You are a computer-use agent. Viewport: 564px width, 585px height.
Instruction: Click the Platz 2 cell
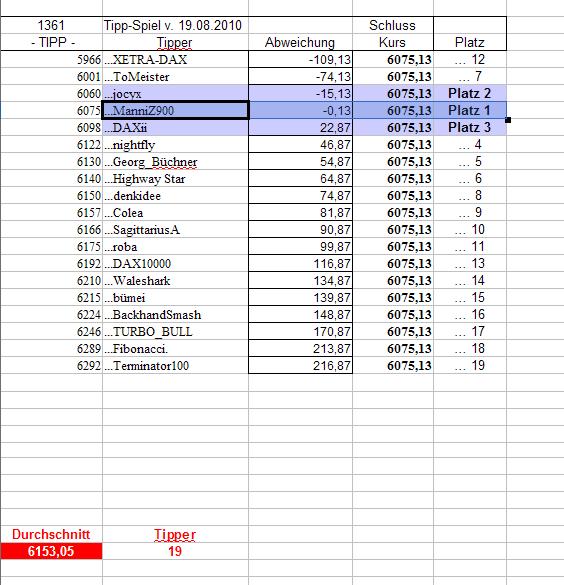coord(470,93)
